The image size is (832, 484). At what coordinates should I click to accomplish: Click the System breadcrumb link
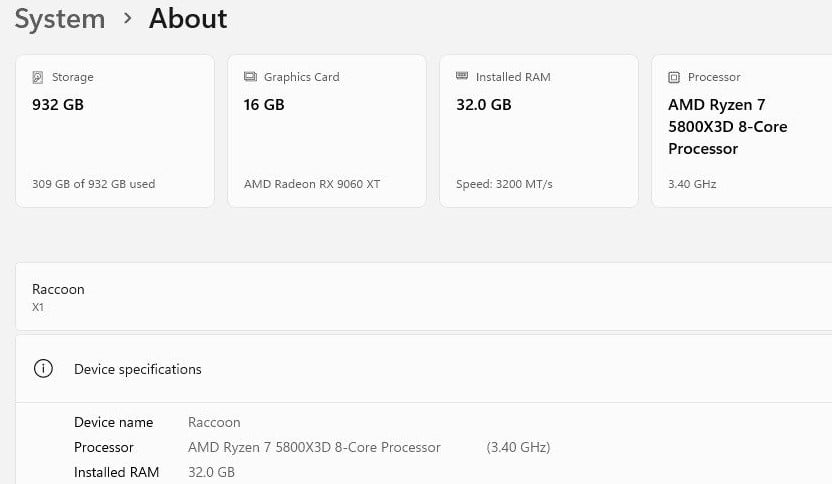(x=59, y=19)
